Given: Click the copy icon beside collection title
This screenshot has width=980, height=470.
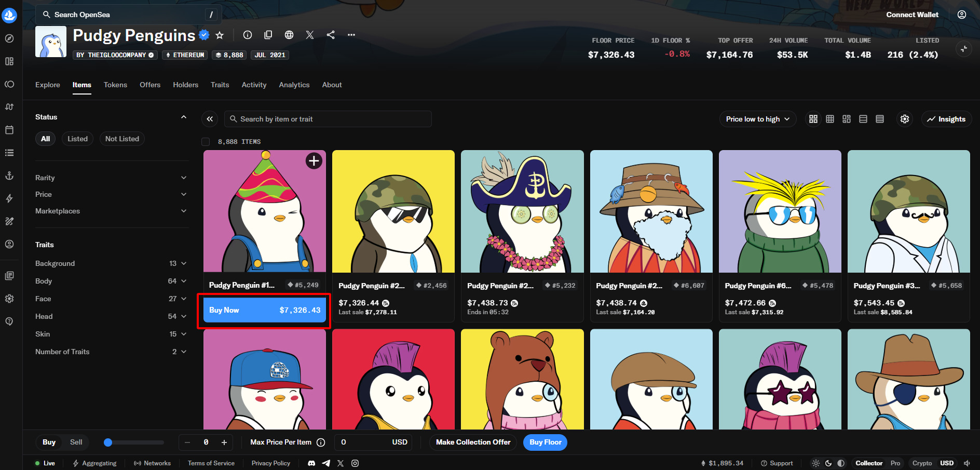Looking at the screenshot, I should 268,35.
